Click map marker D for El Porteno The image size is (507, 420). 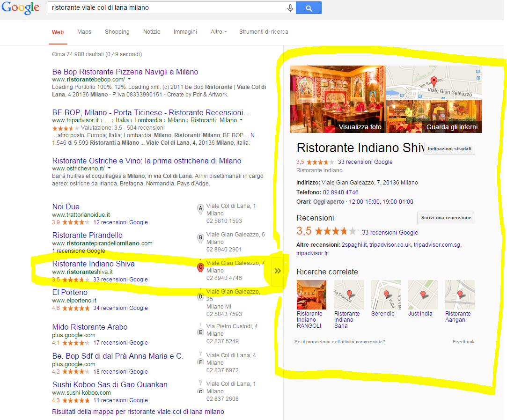pyautogui.click(x=200, y=296)
